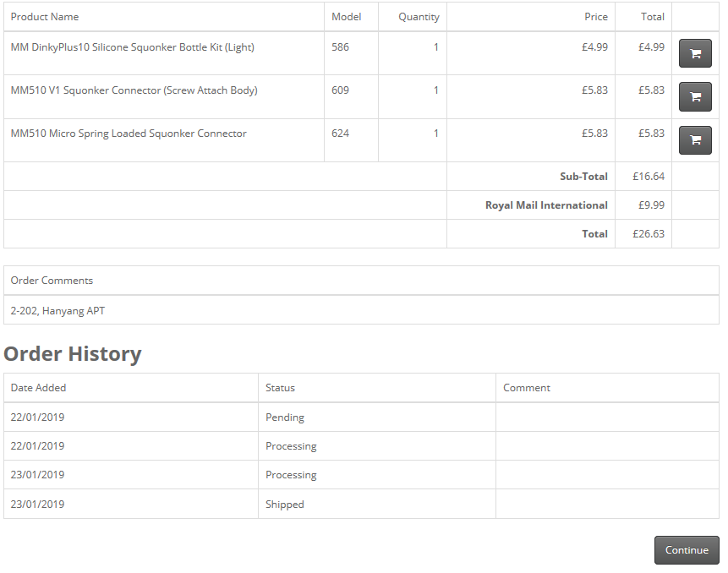Click MM510 Micro Spring Loaded Squonker Connector name
This screenshot has width=728, height=573.
tap(129, 134)
